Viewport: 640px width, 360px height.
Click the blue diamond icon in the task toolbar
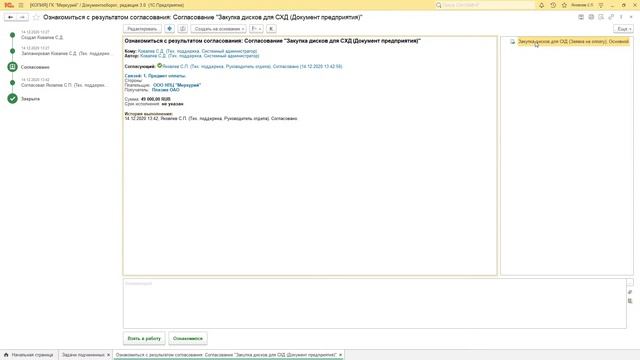[169, 29]
